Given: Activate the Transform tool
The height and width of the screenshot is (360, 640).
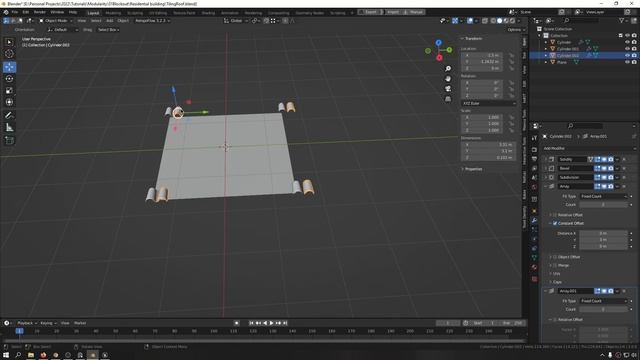Looking at the screenshot, I should click(x=9, y=102).
